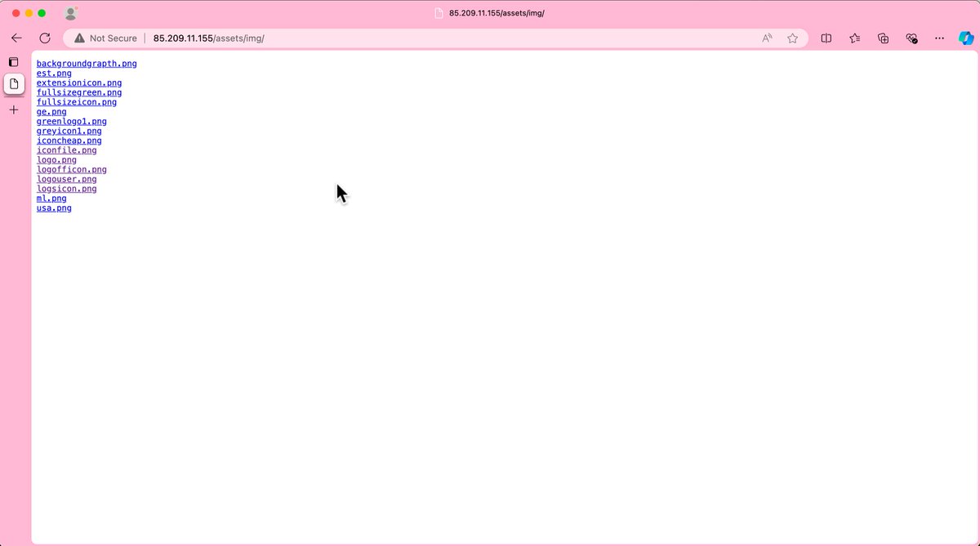Reload the current page
Viewport: 980px width, 546px height.
[45, 38]
